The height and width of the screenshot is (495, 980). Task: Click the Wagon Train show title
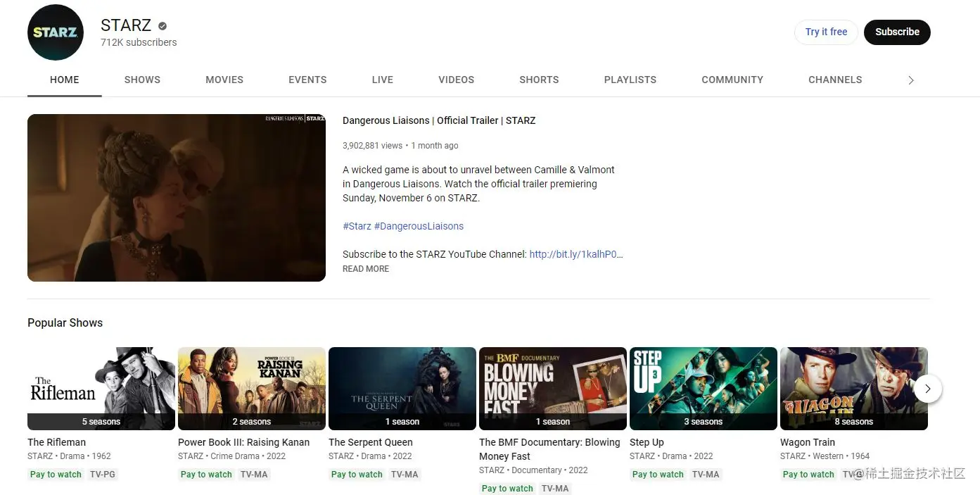coord(808,442)
